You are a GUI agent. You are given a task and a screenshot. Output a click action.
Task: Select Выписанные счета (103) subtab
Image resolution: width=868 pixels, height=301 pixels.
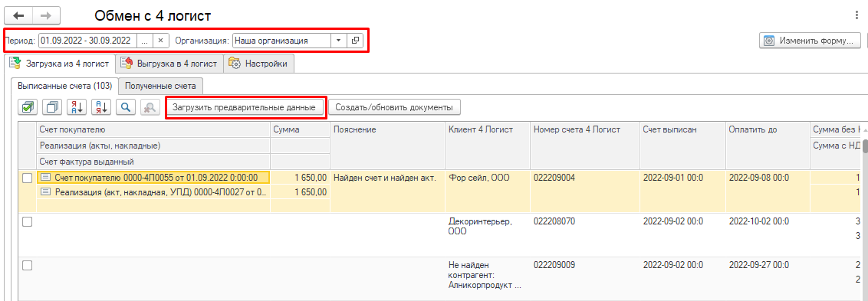coord(64,86)
